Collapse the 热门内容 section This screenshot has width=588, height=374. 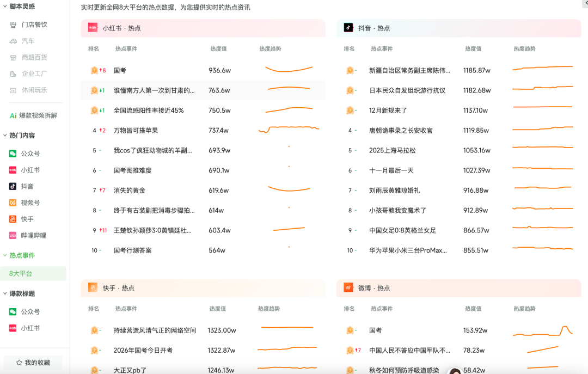[5, 136]
